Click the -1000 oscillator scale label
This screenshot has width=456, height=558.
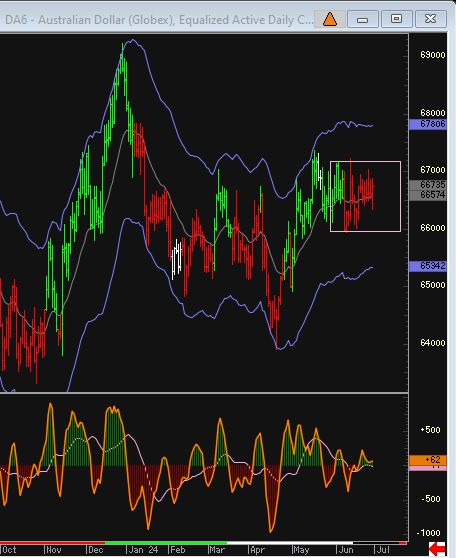(x=429, y=533)
